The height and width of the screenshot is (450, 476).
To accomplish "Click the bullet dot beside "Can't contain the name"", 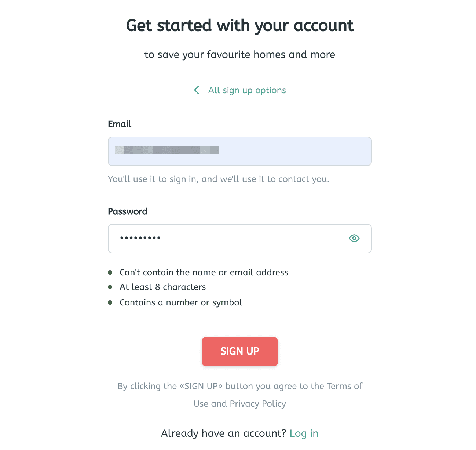I will click(x=110, y=272).
